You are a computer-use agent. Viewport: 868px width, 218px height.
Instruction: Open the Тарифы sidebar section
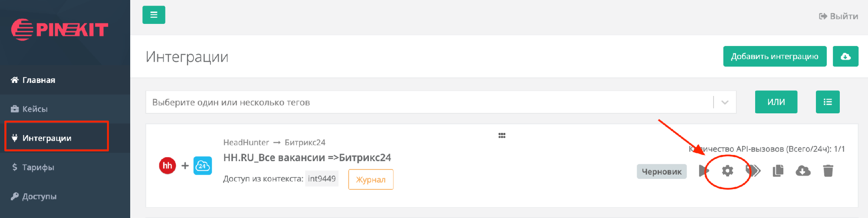click(x=38, y=167)
